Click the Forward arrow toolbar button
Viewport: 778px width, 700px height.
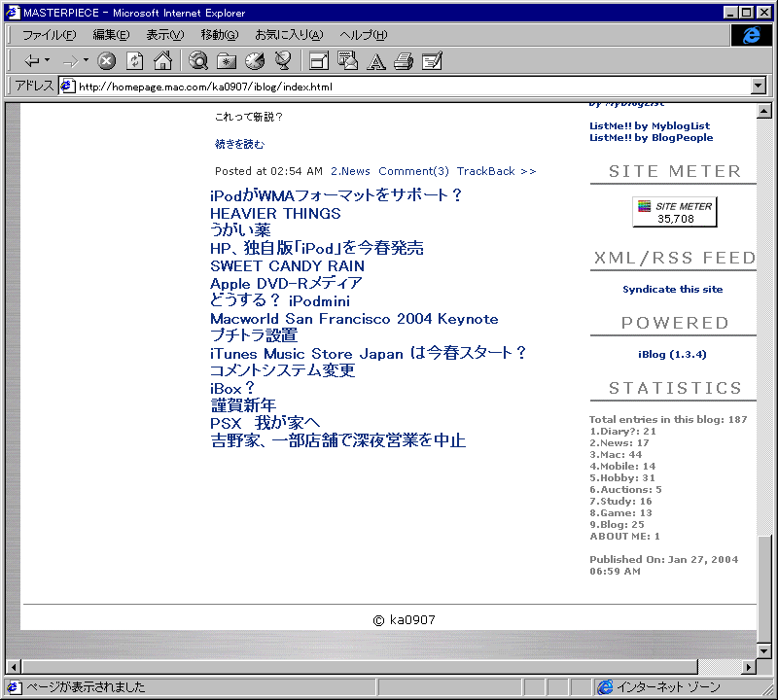(70, 61)
